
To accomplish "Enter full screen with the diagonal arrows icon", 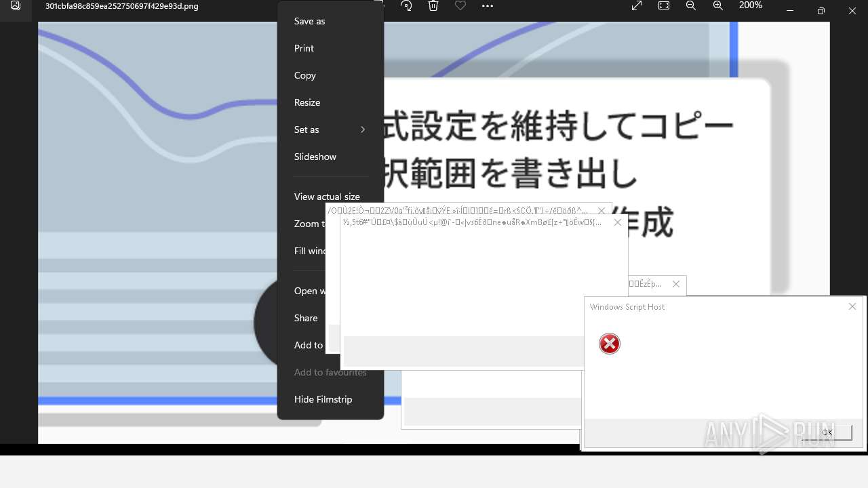I will [637, 6].
